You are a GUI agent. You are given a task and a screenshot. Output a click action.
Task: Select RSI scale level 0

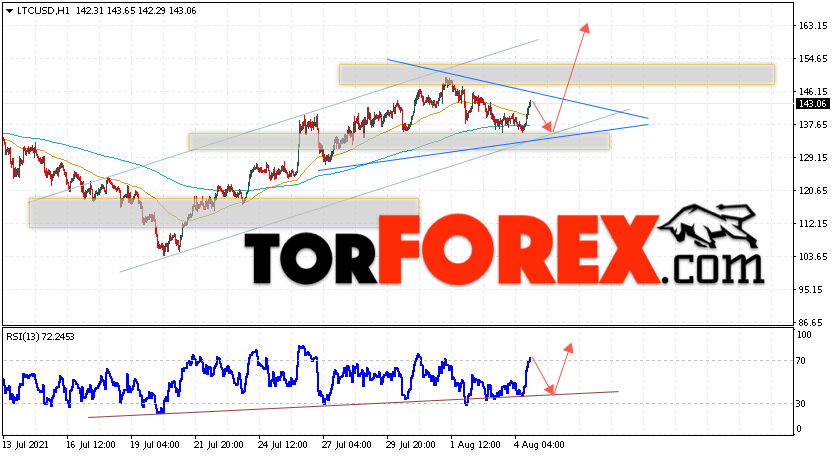[x=800, y=428]
